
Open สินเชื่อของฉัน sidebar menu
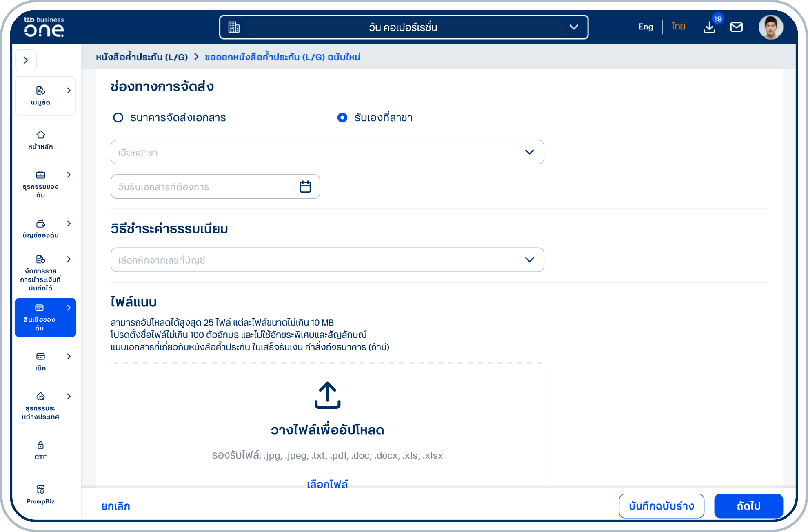45,317
